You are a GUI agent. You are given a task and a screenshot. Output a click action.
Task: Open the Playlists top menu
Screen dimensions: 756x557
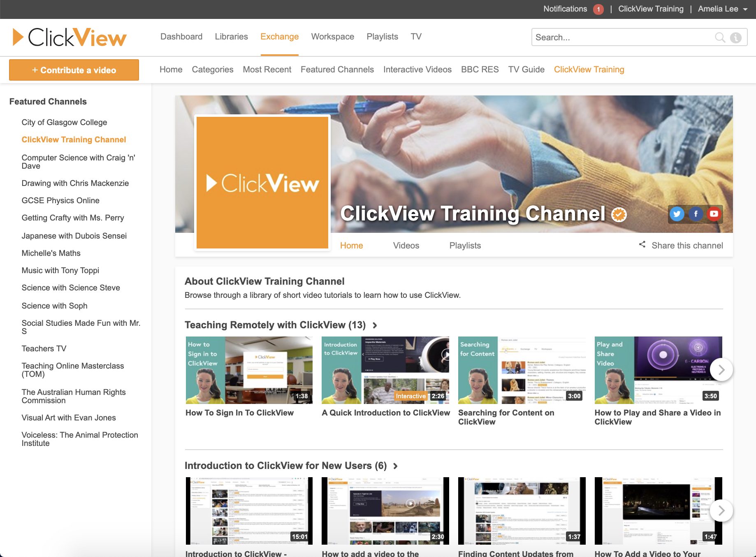[382, 37]
